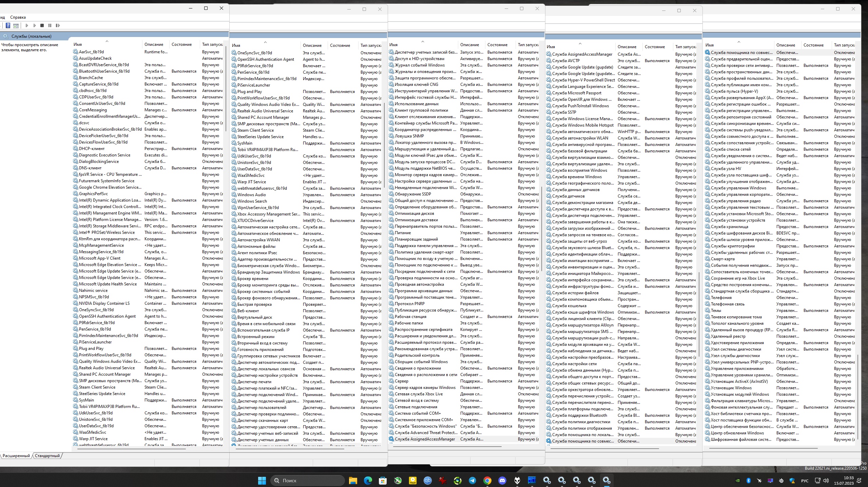Click horizontal scrollbar of leftmost services list
The width and height of the screenshot is (868, 487).
[x=132, y=449]
